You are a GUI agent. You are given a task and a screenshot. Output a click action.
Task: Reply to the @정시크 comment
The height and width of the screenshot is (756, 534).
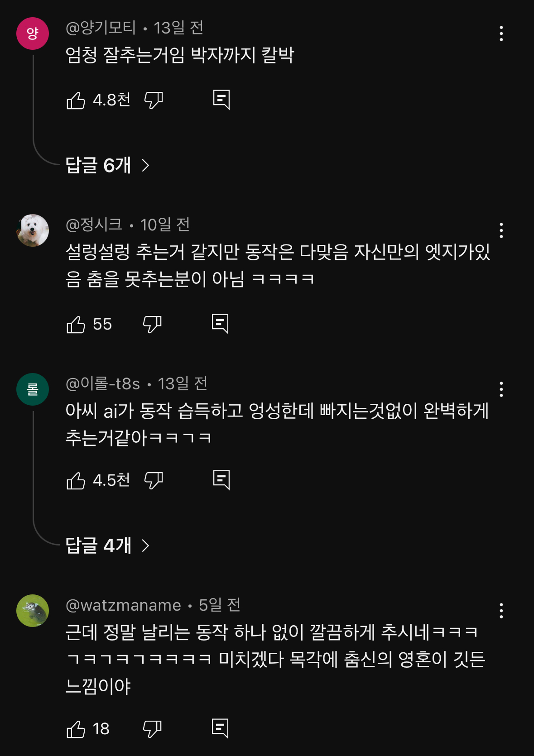220,324
